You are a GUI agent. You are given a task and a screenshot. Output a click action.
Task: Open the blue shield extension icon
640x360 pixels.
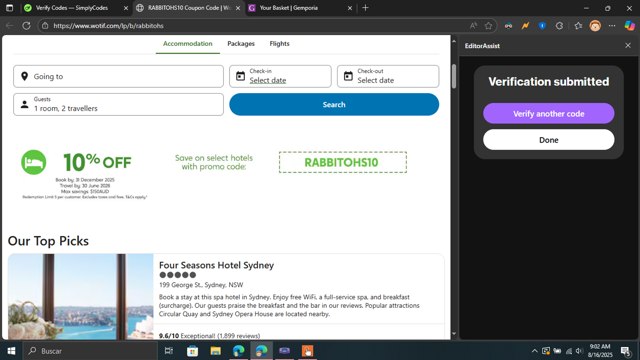(542, 26)
